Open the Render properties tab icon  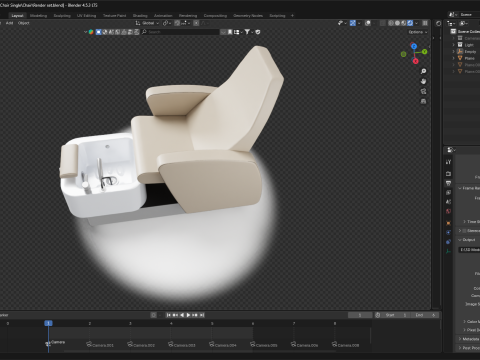448,174
